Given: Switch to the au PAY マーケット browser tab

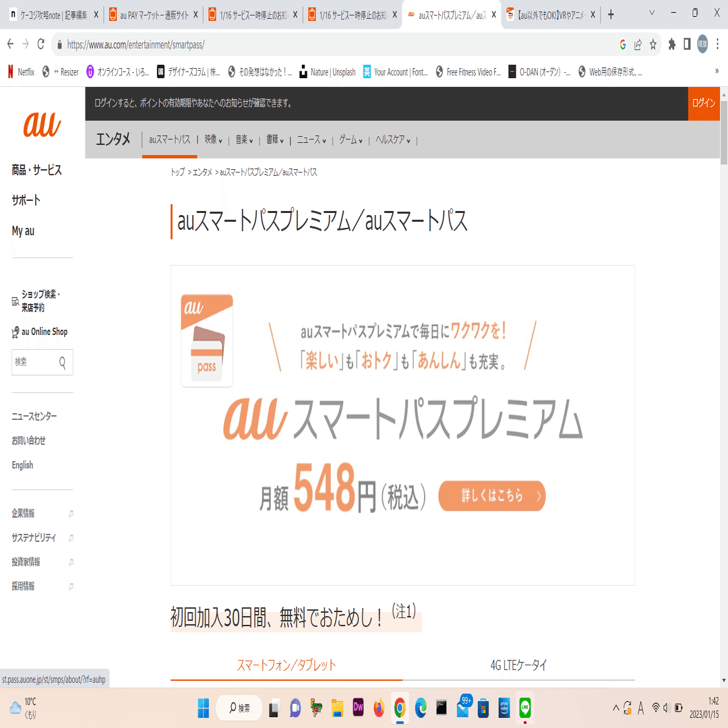Looking at the screenshot, I should click(x=153, y=16).
